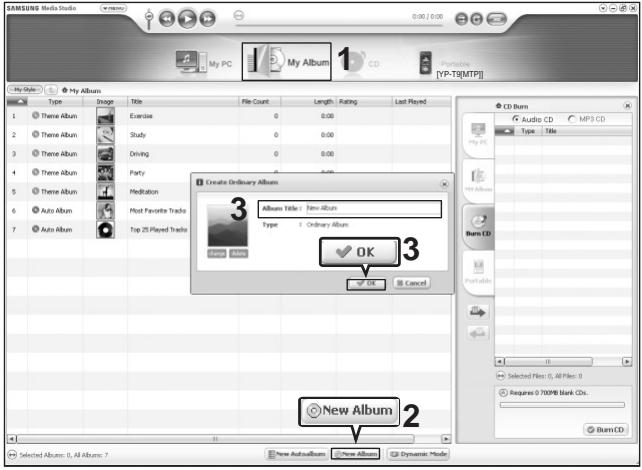Open the MENU dropdown in title bar
The height and width of the screenshot is (470, 642).
(x=113, y=8)
